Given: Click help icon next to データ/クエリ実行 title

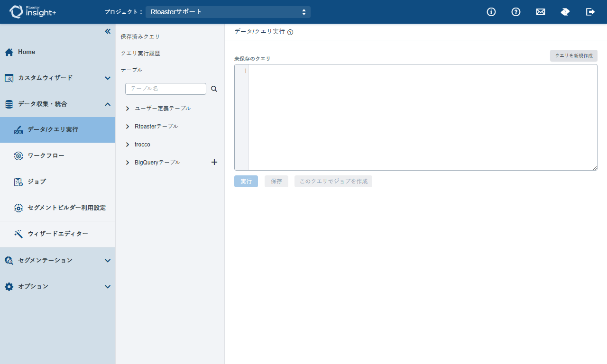Looking at the screenshot, I should pyautogui.click(x=290, y=32).
